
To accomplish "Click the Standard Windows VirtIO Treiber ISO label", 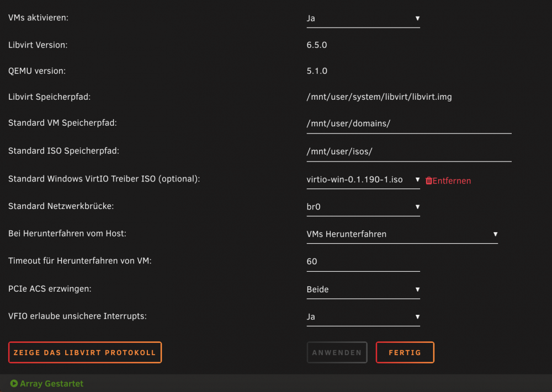I will (104, 179).
